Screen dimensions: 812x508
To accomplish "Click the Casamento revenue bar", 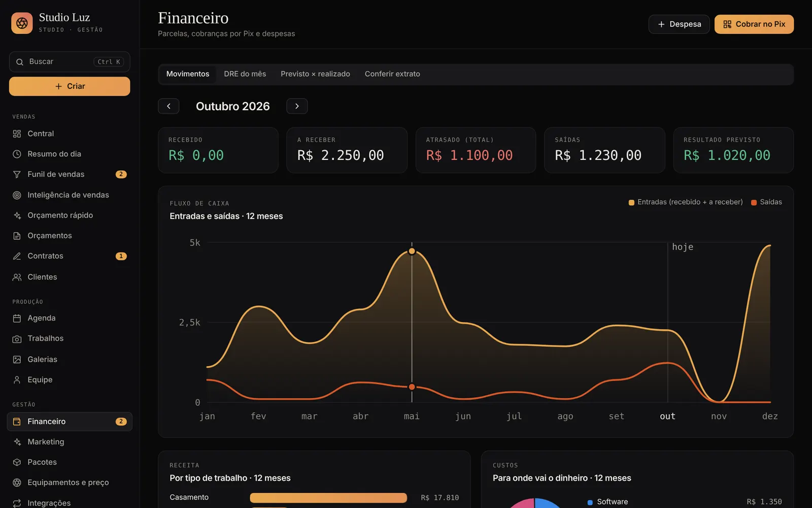I will point(328,498).
